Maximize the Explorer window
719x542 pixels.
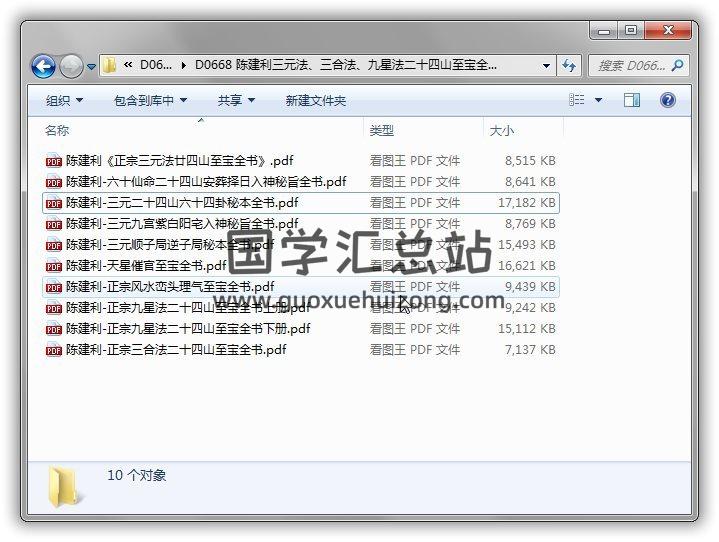point(631,31)
